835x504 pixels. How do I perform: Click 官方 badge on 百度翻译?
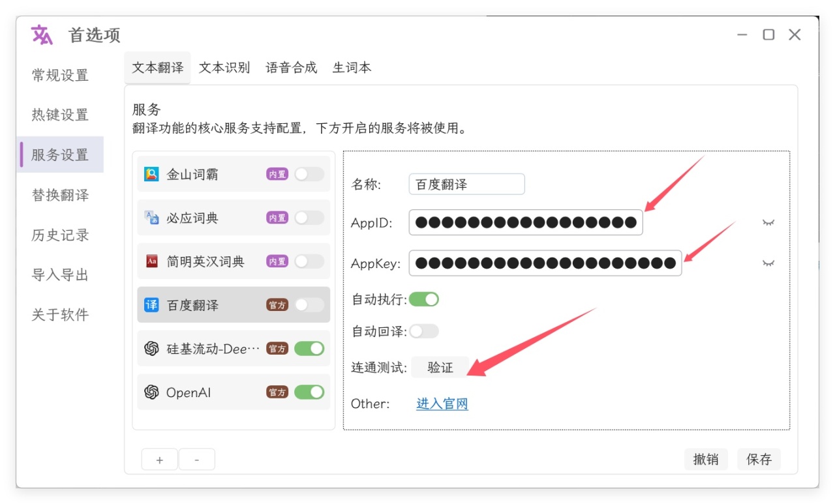pyautogui.click(x=277, y=305)
